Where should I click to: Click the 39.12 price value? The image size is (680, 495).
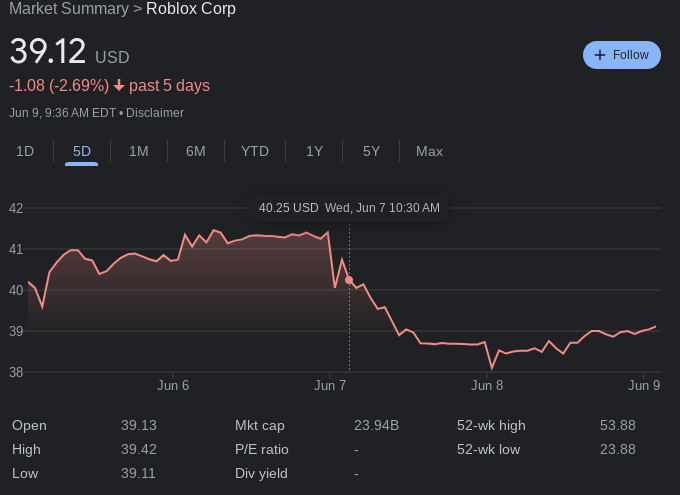(x=47, y=52)
